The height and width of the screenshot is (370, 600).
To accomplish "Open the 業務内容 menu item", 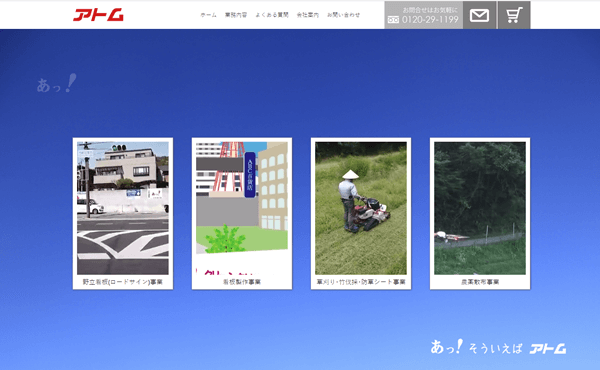I will point(236,15).
